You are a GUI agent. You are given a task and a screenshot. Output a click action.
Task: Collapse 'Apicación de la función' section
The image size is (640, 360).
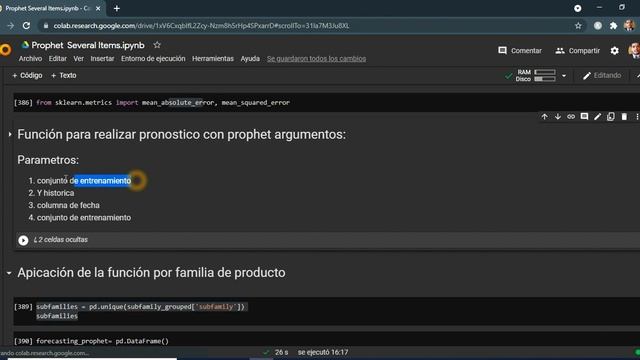tap(9, 273)
